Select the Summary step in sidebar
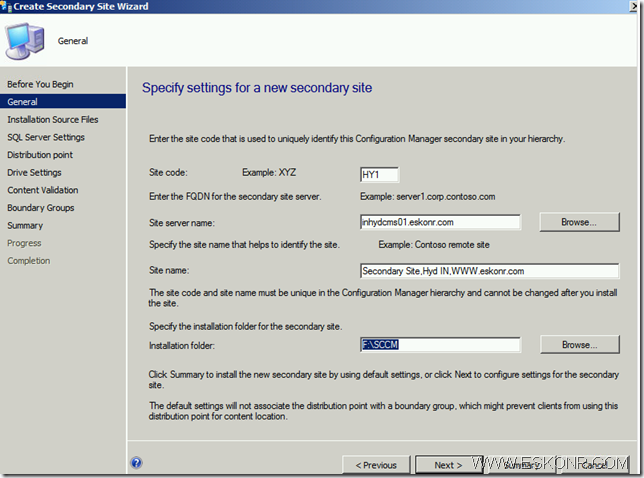Viewport: 644px width, 478px height. click(25, 225)
